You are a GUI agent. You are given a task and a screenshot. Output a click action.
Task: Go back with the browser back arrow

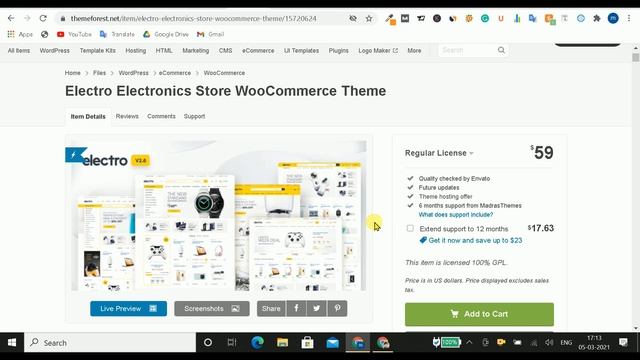pyautogui.click(x=11, y=18)
